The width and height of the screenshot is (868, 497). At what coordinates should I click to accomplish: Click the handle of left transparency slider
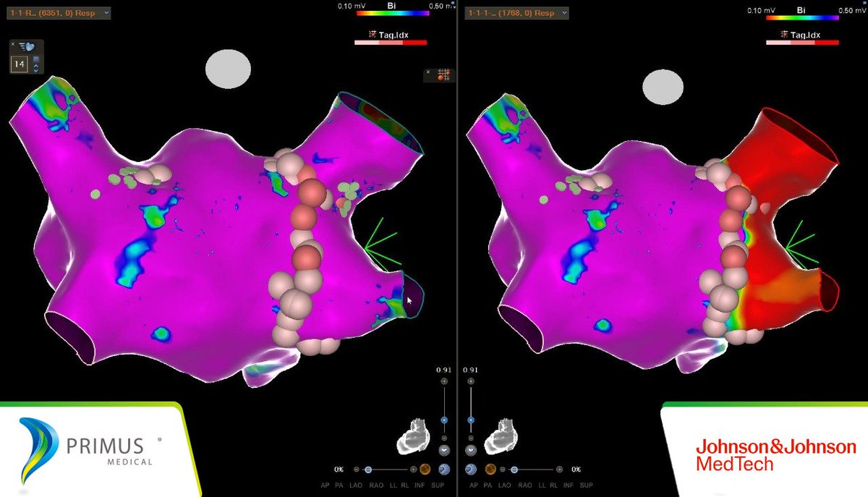coord(368,470)
